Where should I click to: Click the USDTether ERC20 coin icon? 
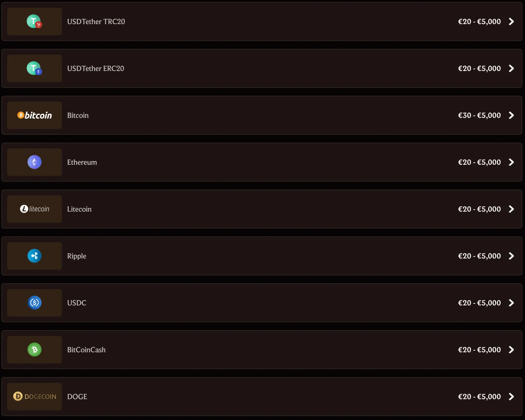pyautogui.click(x=34, y=68)
